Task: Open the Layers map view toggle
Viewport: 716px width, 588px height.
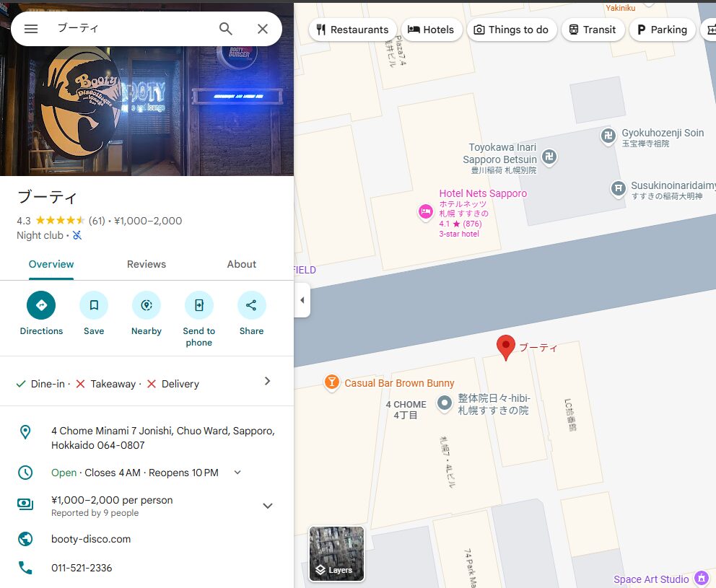Action: (x=336, y=553)
